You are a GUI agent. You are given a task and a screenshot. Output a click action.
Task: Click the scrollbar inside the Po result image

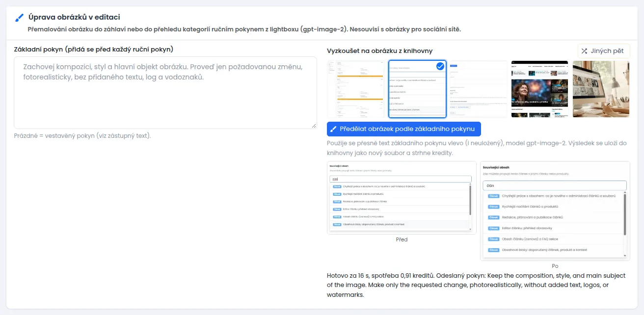[625, 225]
